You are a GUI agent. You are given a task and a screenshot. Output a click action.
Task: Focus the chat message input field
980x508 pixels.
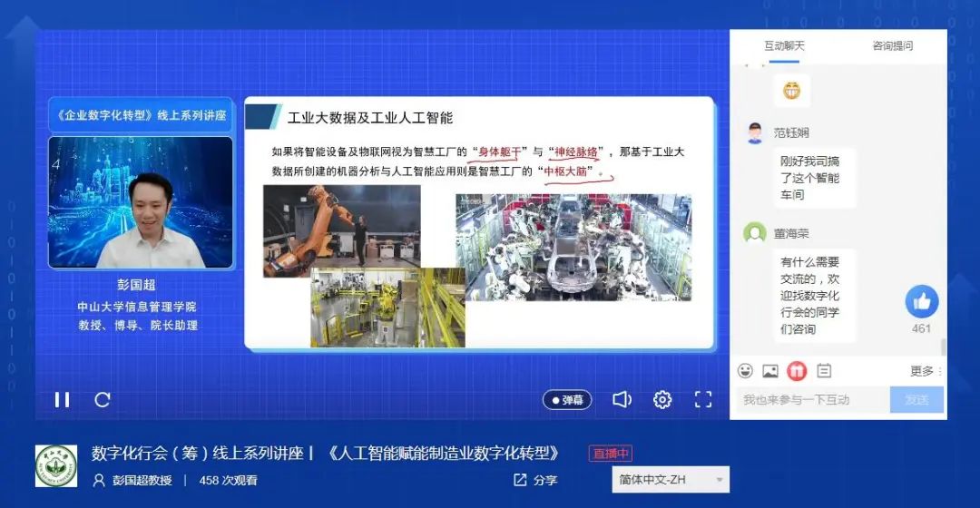[x=812, y=400]
